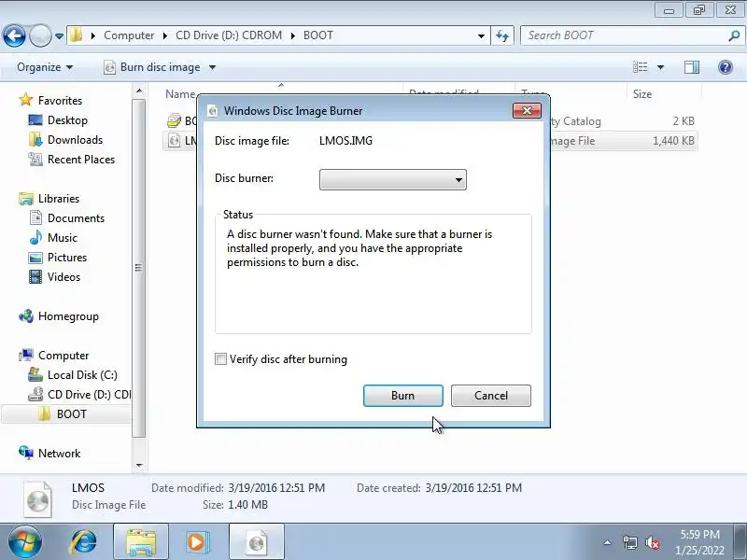
Task: Enable Verify disc after burning checkbox
Action: (220, 358)
